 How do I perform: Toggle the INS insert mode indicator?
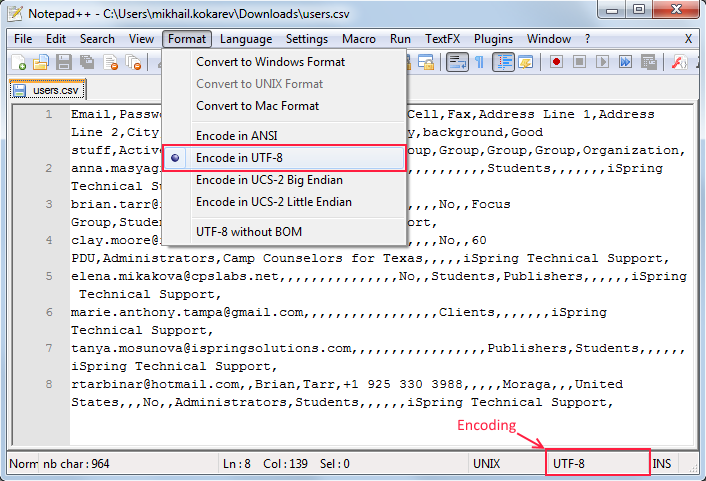pos(664,463)
